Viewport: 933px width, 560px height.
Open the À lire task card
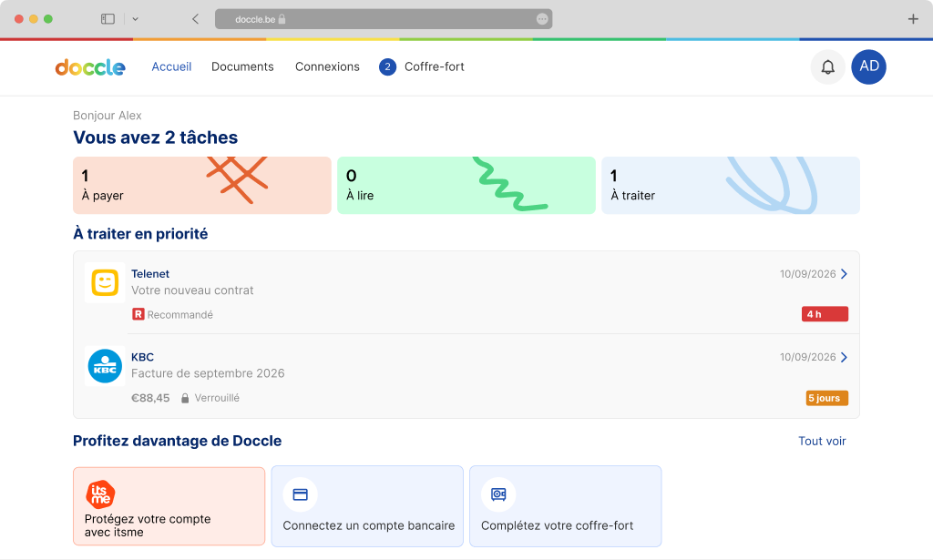pyautogui.click(x=466, y=186)
